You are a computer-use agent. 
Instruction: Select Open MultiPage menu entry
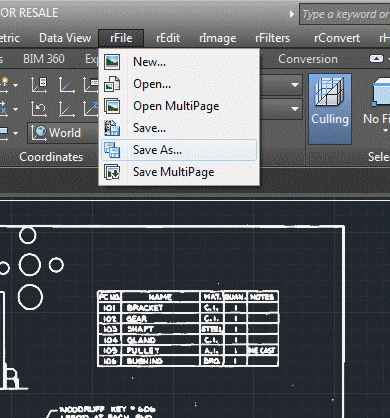pyautogui.click(x=179, y=106)
